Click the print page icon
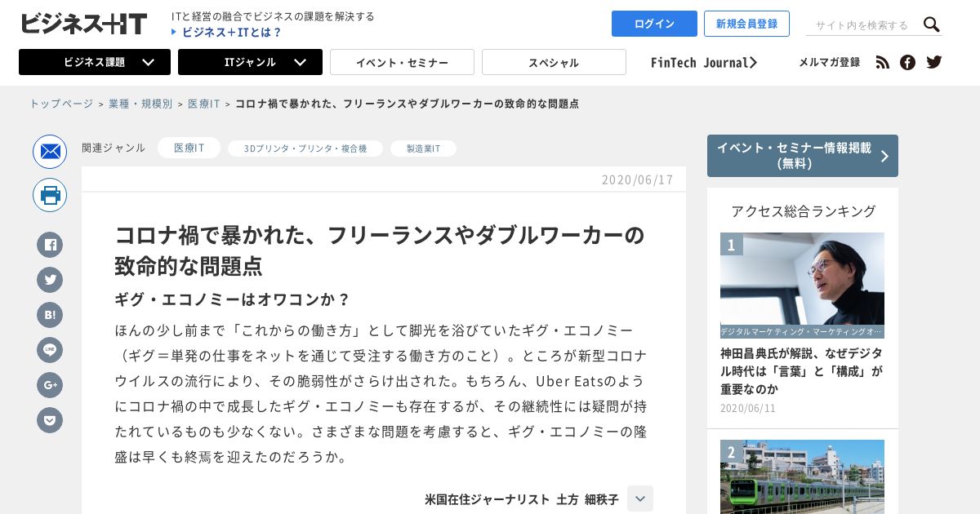This screenshot has width=980, height=514. (x=50, y=195)
